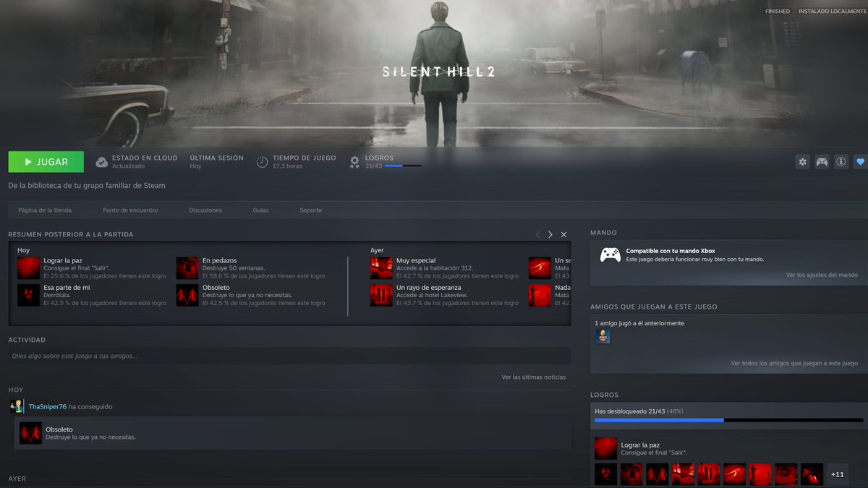Click Lograr la paz icon in Logros panel
868x488 pixels.
(605, 448)
